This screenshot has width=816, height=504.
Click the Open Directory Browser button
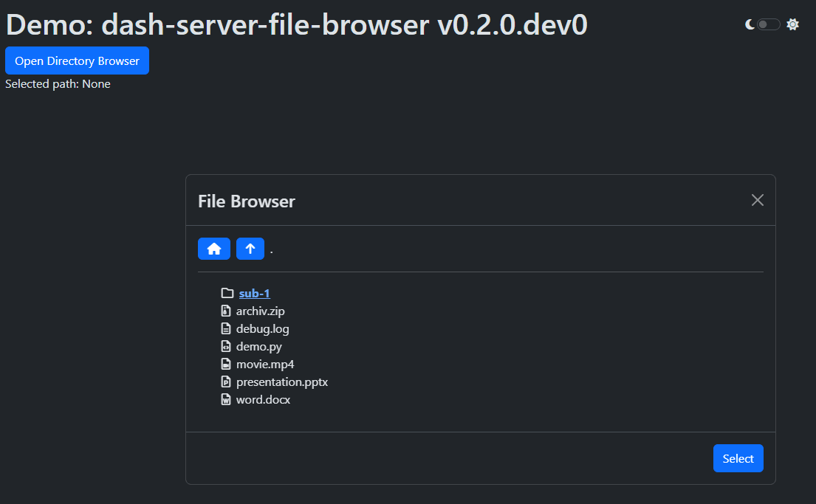(77, 61)
